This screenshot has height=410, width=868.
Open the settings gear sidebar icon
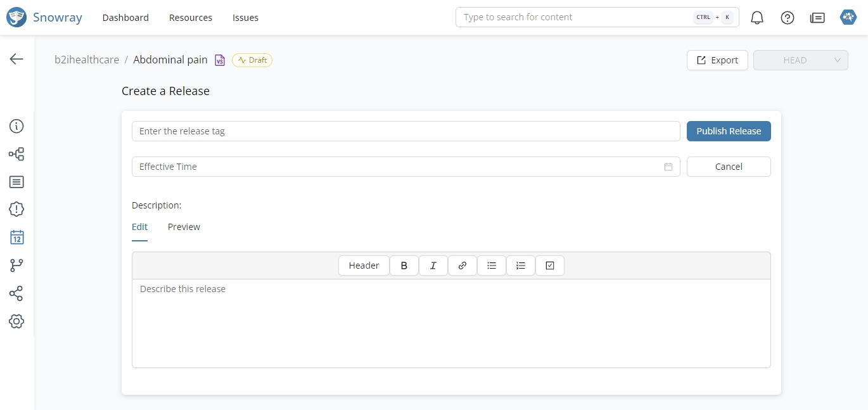(x=16, y=321)
